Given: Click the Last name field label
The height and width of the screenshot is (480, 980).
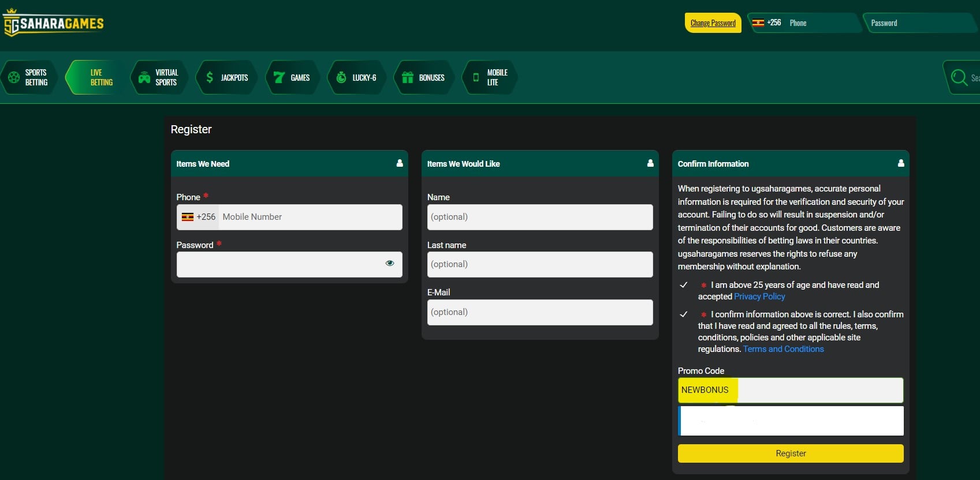Looking at the screenshot, I should point(447,245).
